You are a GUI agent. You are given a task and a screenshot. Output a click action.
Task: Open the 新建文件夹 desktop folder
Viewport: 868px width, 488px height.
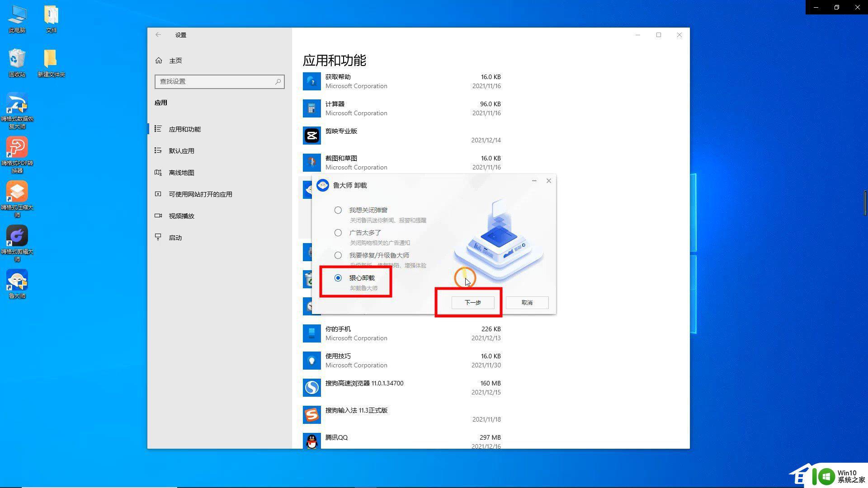point(51,63)
